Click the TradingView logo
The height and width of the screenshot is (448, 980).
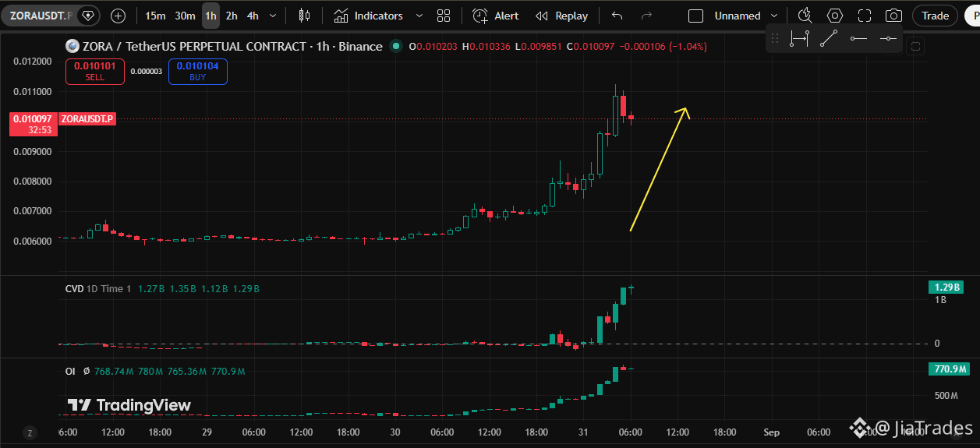coord(129,405)
